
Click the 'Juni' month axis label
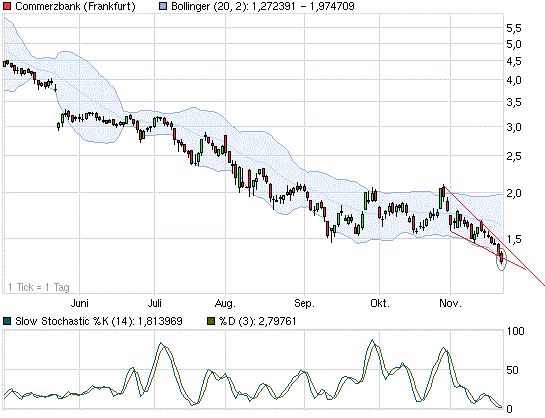tap(80, 303)
